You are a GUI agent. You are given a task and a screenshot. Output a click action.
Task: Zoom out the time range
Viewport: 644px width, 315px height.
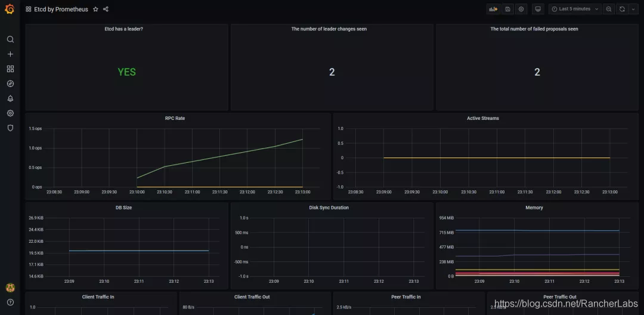[x=609, y=9]
